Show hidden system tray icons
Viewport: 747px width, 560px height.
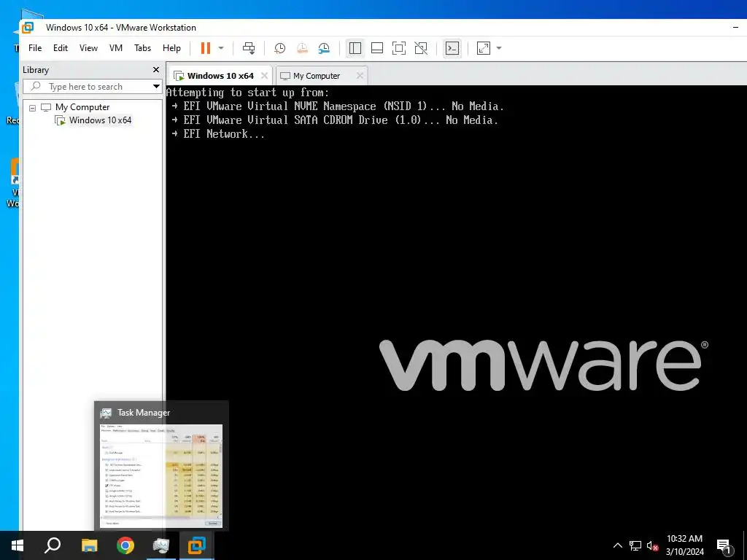pos(617,545)
